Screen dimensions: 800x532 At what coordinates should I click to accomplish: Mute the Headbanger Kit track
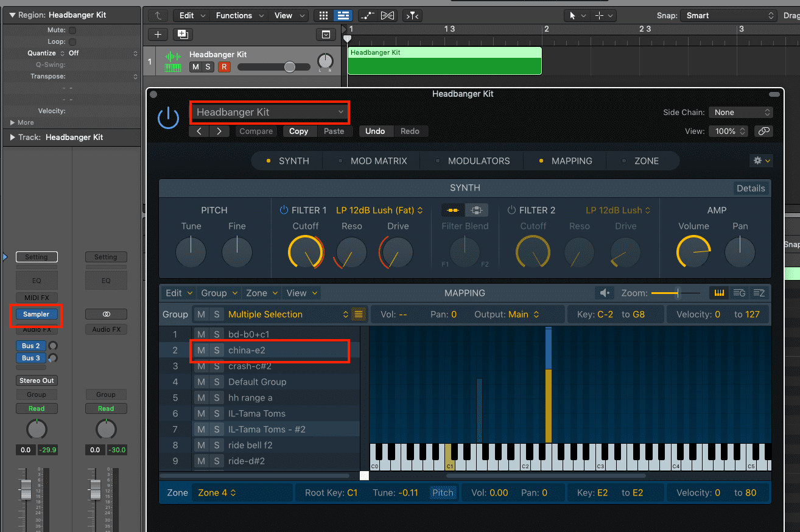195,67
